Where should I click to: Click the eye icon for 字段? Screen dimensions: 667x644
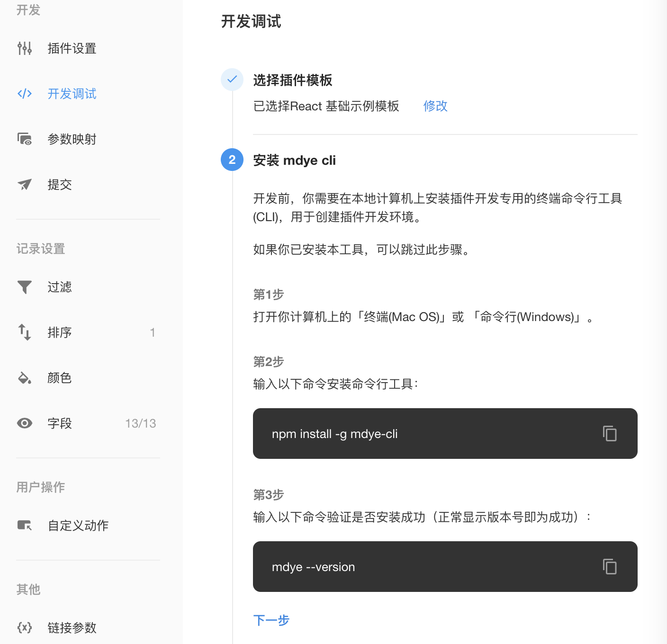pos(25,423)
